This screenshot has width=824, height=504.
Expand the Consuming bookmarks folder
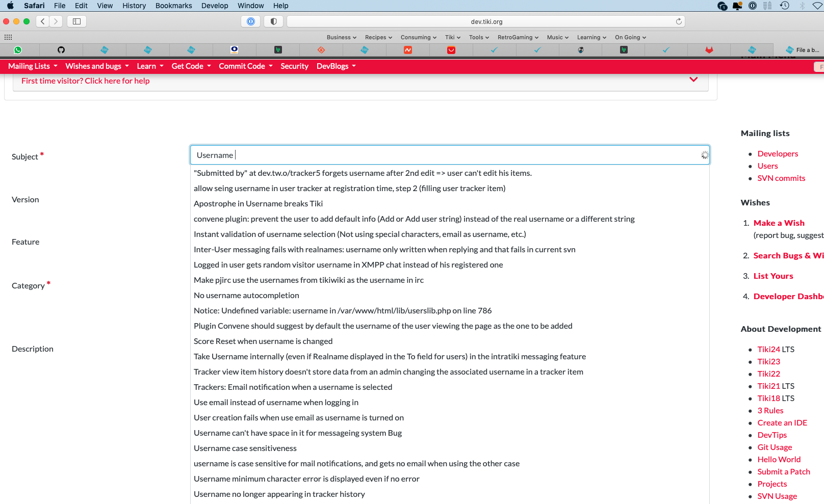419,37
